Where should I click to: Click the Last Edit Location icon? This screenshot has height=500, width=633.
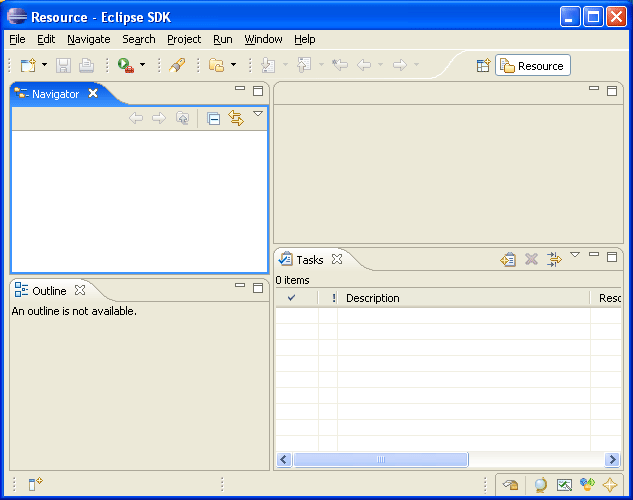pyautogui.click(x=340, y=65)
